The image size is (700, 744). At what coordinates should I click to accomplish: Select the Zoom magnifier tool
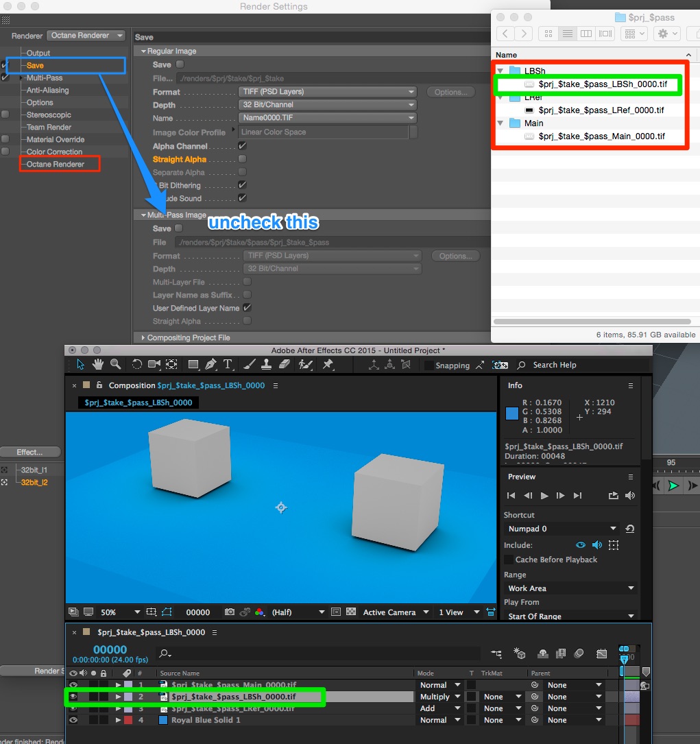pos(115,364)
